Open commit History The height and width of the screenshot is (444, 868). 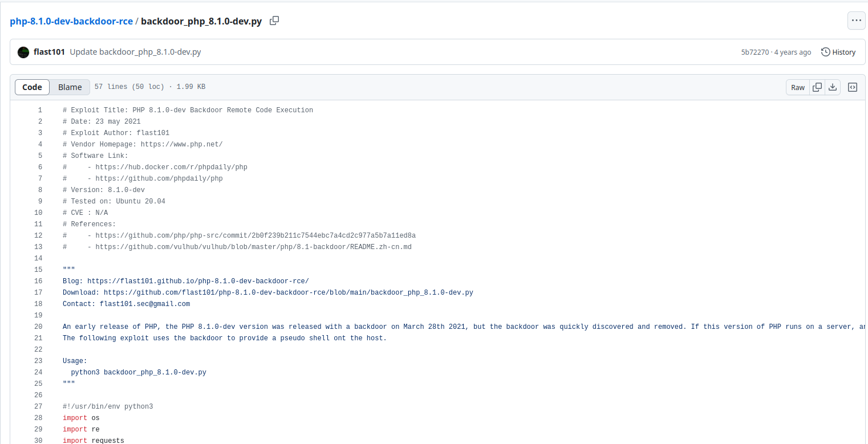(x=838, y=52)
